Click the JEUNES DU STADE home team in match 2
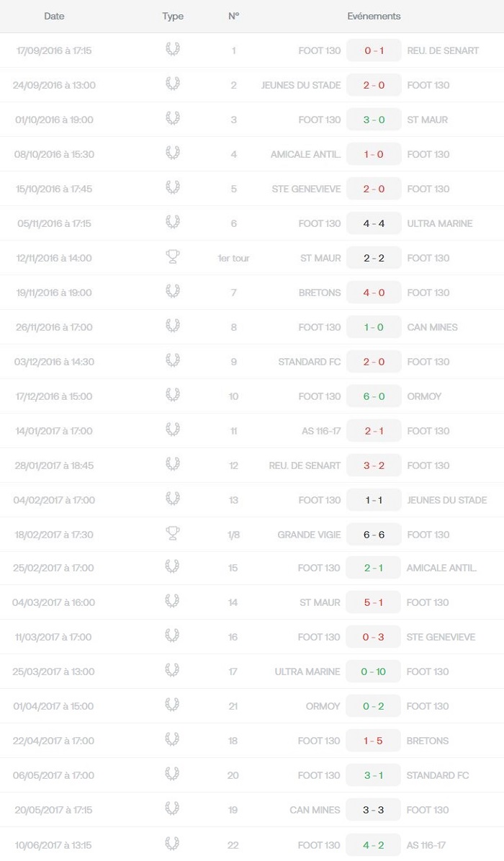Screen dimensions: 504x861 tap(301, 85)
